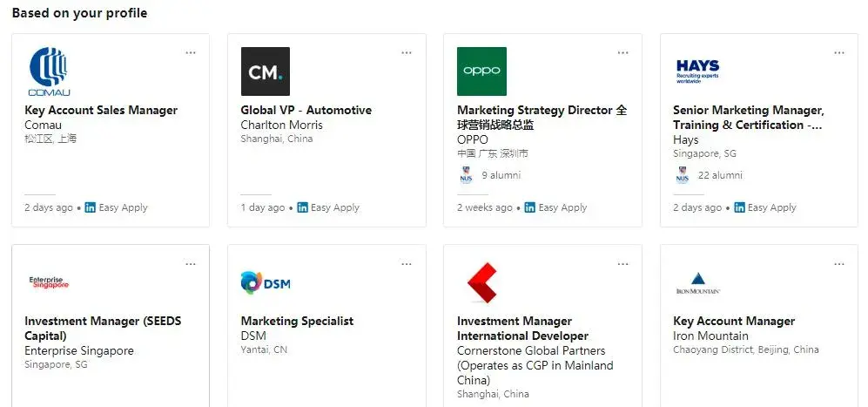Click the Iron Mountain logo
Image resolution: width=868 pixels, height=407 pixels.
click(697, 283)
